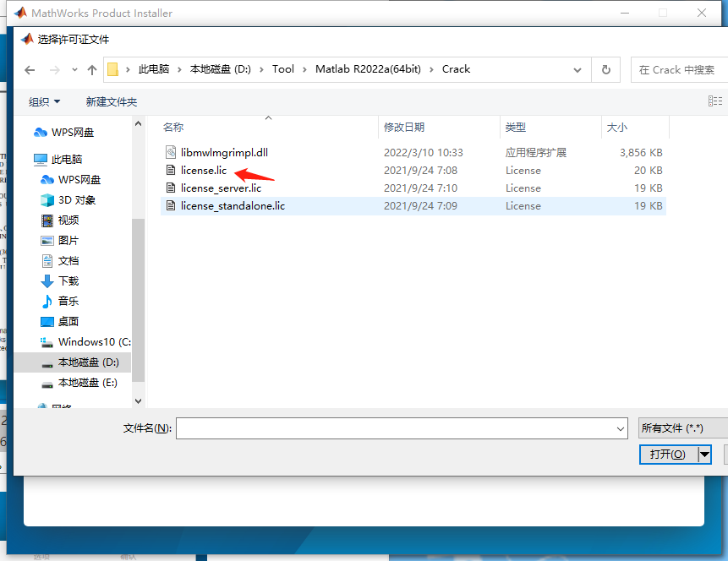Click the libmwlmgrimpl.dll file icon
The width and height of the screenshot is (728, 561).
tap(171, 152)
